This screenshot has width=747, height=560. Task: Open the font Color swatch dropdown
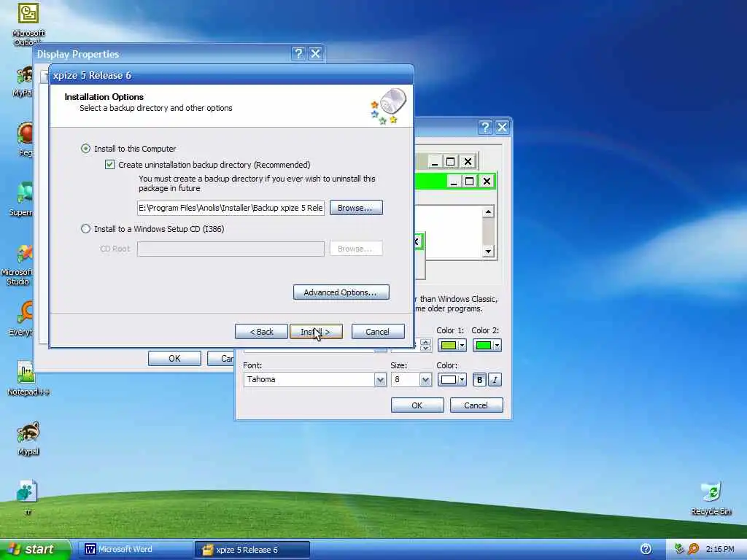pyautogui.click(x=452, y=379)
